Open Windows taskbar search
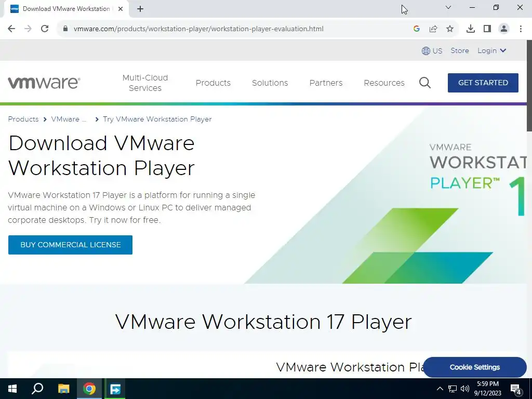Screen dimensions: 532x399 coord(37,389)
